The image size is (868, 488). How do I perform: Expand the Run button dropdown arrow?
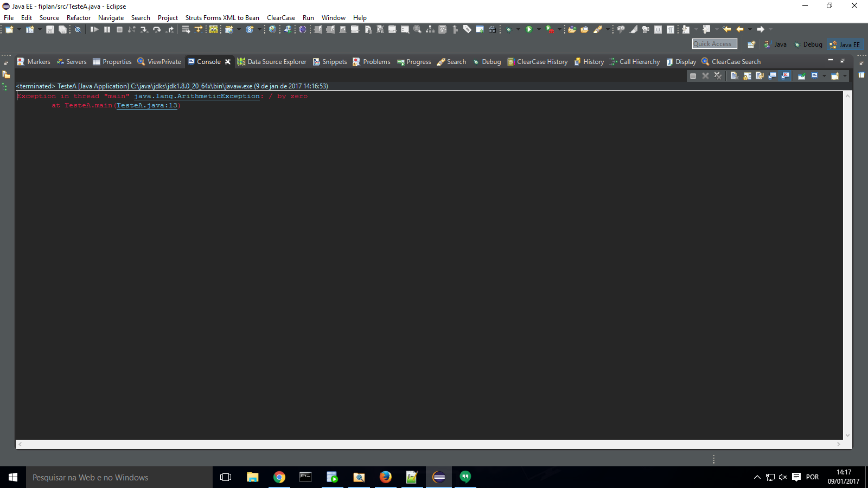pyautogui.click(x=539, y=29)
